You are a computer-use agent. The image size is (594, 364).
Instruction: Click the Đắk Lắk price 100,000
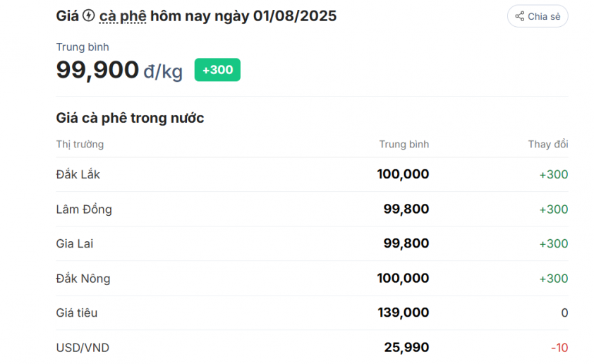[403, 174]
